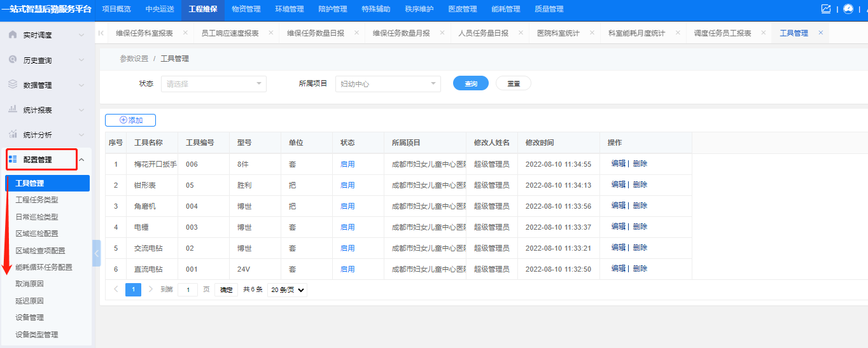Screen dimensions: 868x348
Task: Click 启用 status of 钳形表 row
Action: pyautogui.click(x=347, y=185)
